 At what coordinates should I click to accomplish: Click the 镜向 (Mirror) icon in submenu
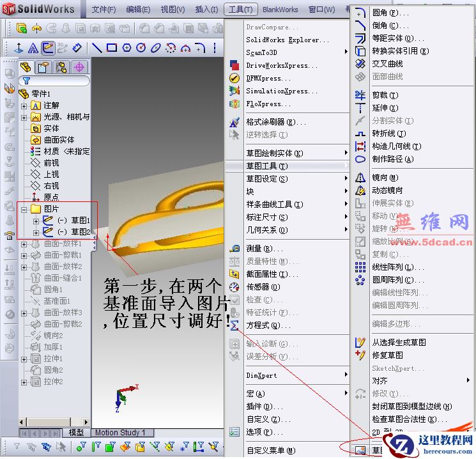(x=360, y=177)
